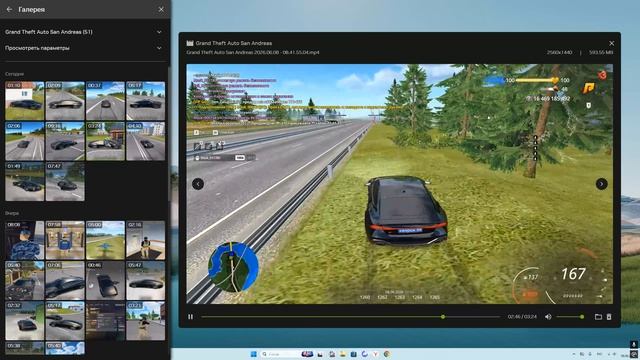Open the 03:23 clip under Вчера
This screenshot has width=640, height=360.
coord(146,321)
